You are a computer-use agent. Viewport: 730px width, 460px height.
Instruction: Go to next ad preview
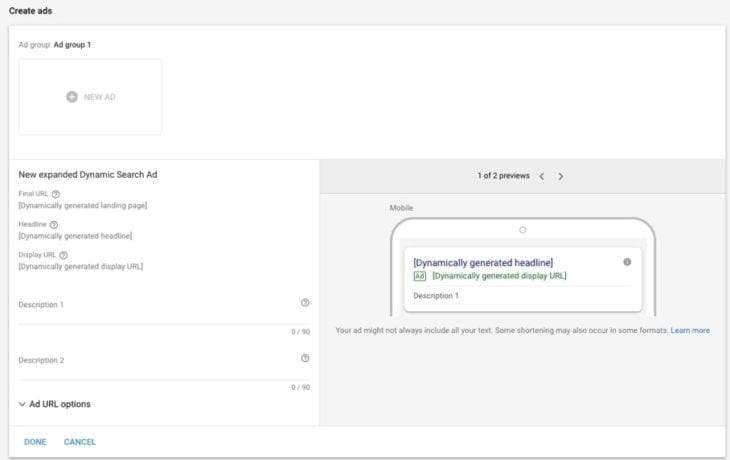(561, 176)
